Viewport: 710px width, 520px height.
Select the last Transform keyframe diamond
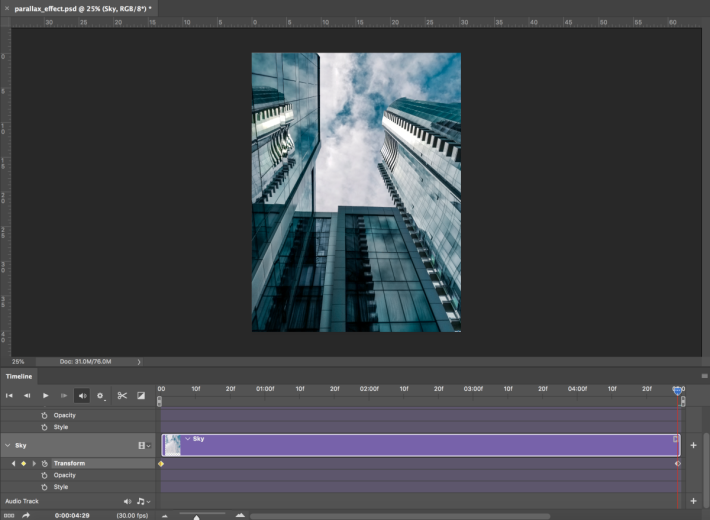(x=678, y=463)
